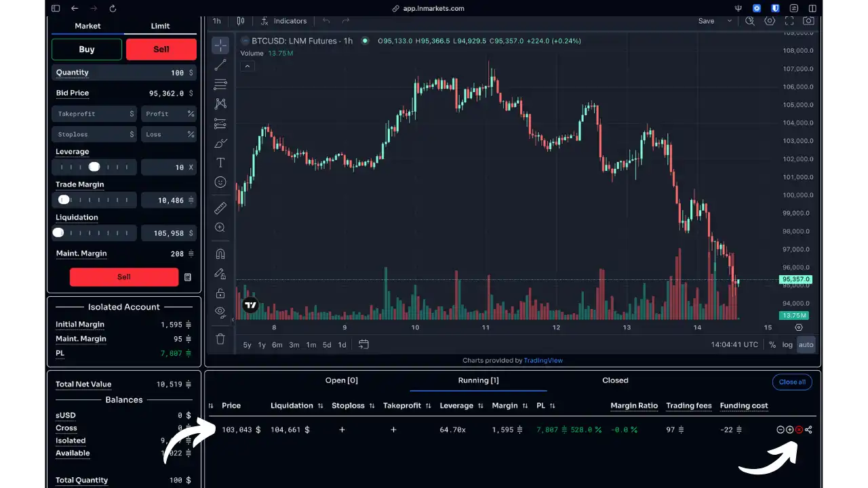Click the green Buy button
Image resolution: width=868 pixels, height=488 pixels.
[87, 49]
